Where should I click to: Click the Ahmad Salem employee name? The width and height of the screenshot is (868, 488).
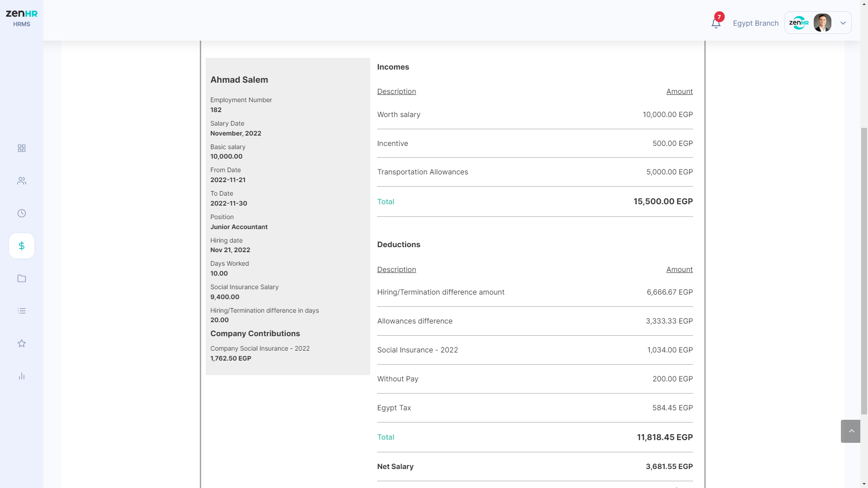(239, 80)
